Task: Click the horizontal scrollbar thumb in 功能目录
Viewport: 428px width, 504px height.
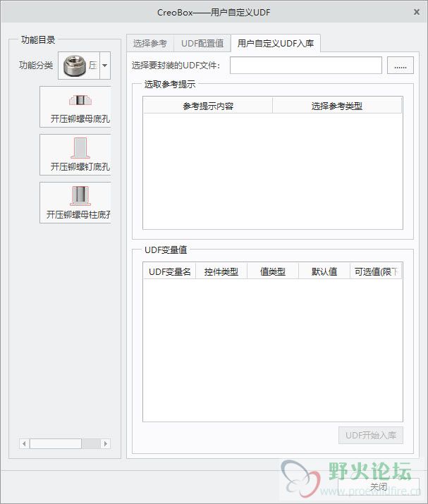Action: [x=56, y=444]
